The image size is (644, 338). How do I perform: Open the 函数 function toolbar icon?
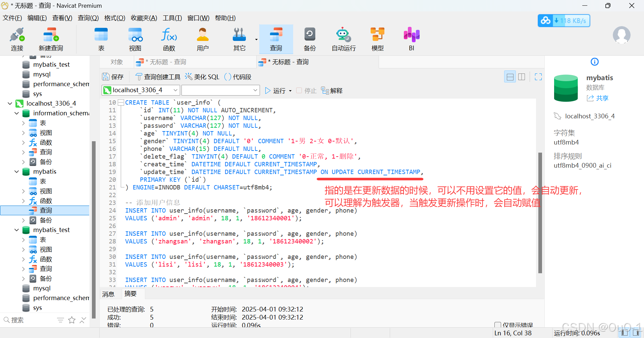click(x=169, y=39)
